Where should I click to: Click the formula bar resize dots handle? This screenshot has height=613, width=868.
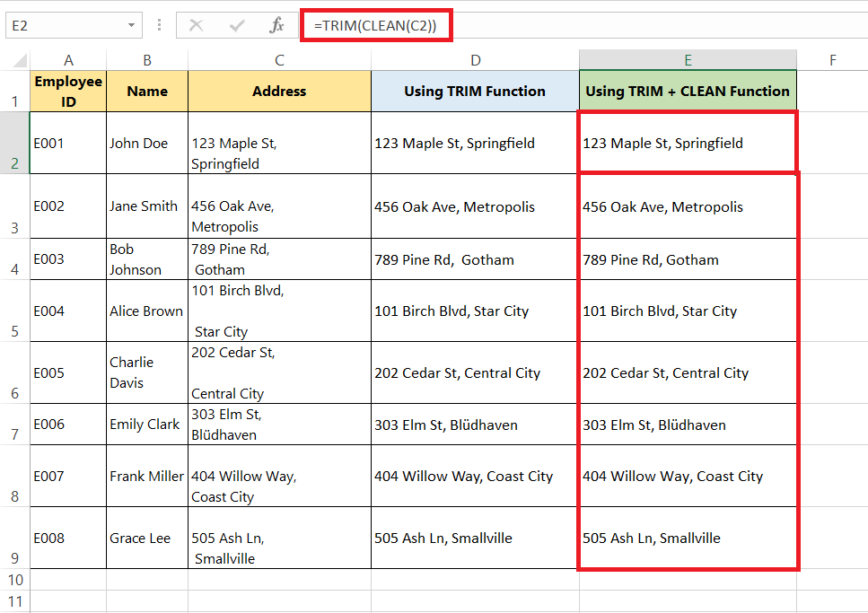[160, 25]
